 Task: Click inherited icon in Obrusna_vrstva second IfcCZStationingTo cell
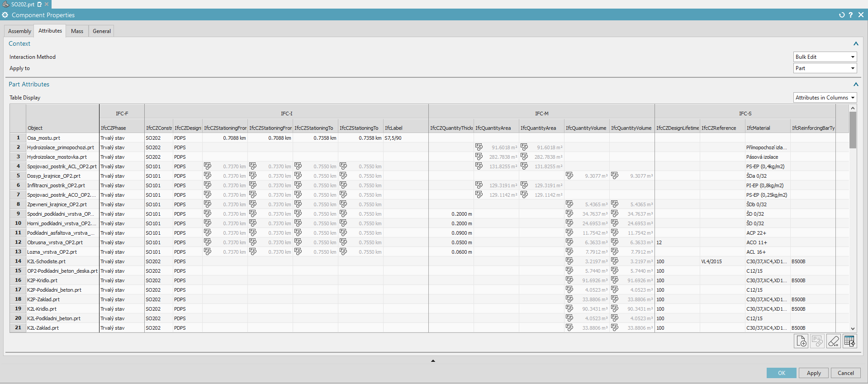[343, 242]
